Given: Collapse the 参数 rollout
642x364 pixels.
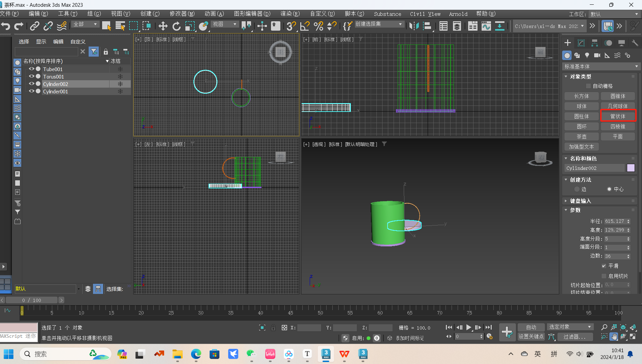Looking at the screenshot, I should pyautogui.click(x=575, y=210).
